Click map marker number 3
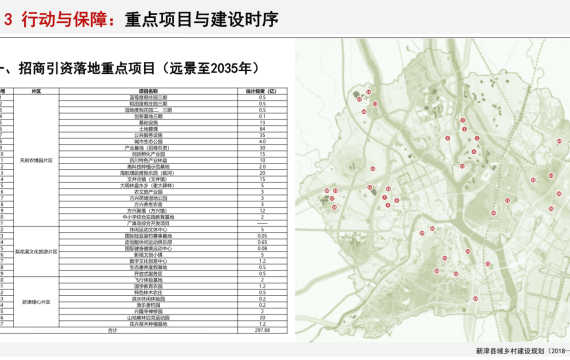Screen dimensions: 570x360 pos(477,138)
